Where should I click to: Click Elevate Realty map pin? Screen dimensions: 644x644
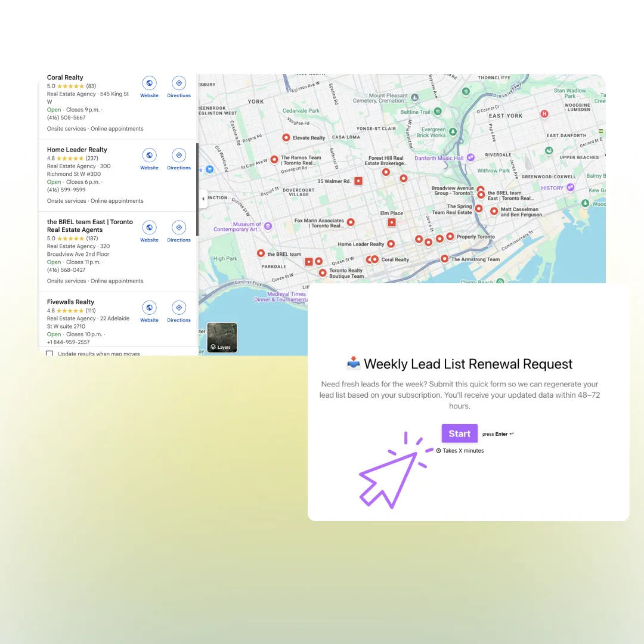pyautogui.click(x=286, y=138)
